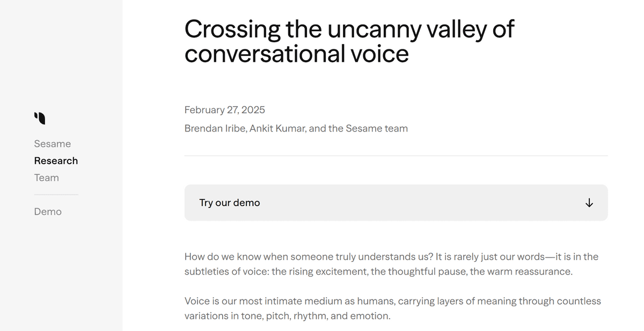Click the divider line below the authors
Image resolution: width=644 pixels, height=331 pixels.
click(396, 156)
